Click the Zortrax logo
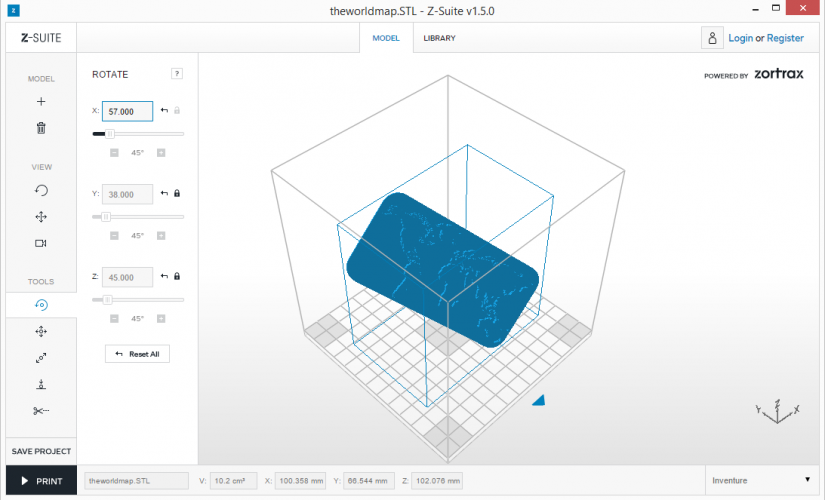The image size is (825, 500). point(779,74)
